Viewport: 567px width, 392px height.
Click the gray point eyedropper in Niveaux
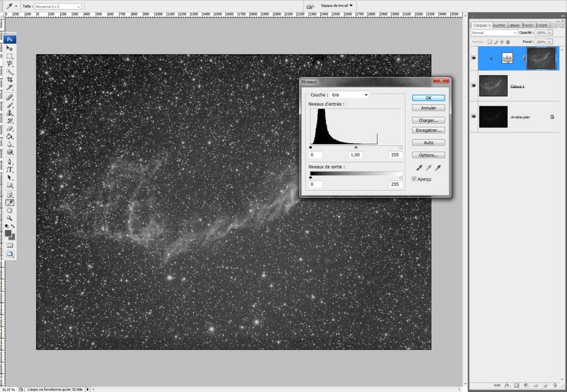[429, 168]
